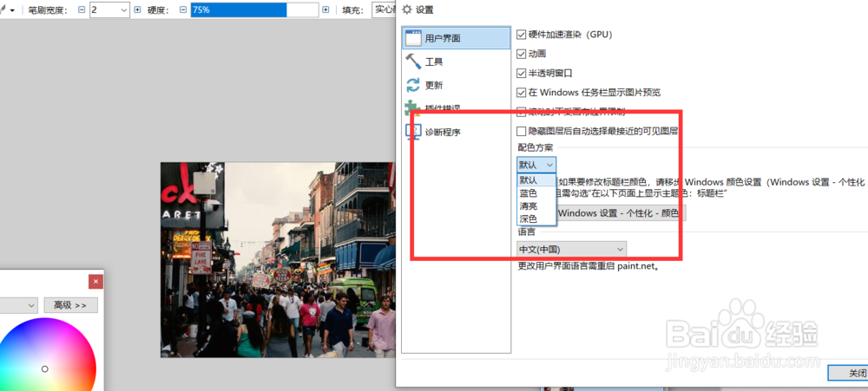Enable 隐藏图层后自动选择最接近的可见图层 checkbox

tap(521, 131)
